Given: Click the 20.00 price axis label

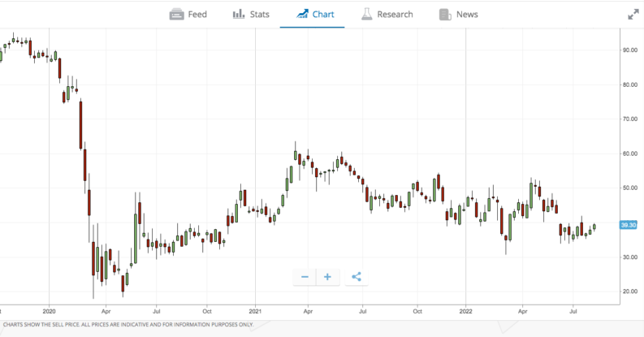Looking at the screenshot, I should tap(629, 292).
